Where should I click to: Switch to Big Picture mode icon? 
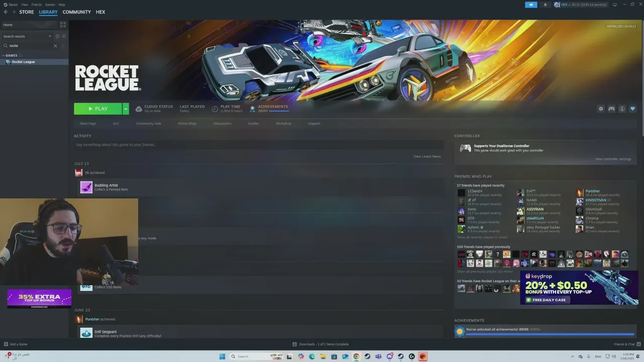615,5
